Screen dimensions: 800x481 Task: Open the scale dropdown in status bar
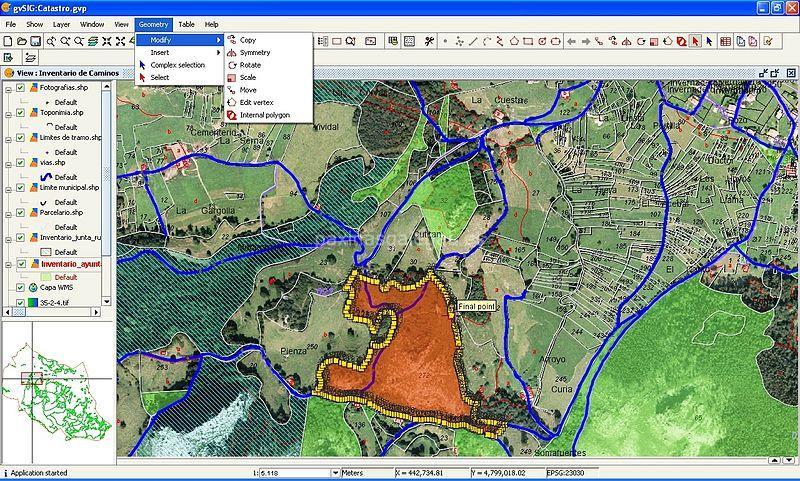pos(335,473)
